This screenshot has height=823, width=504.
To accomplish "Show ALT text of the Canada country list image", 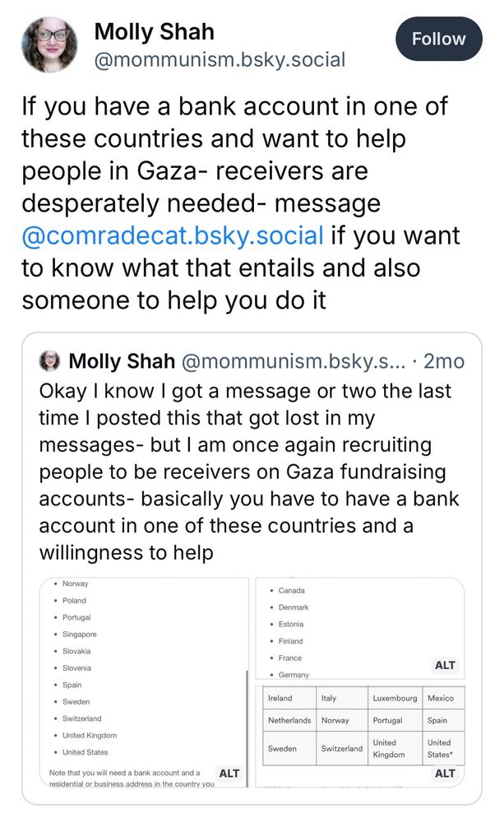I will tap(445, 665).
